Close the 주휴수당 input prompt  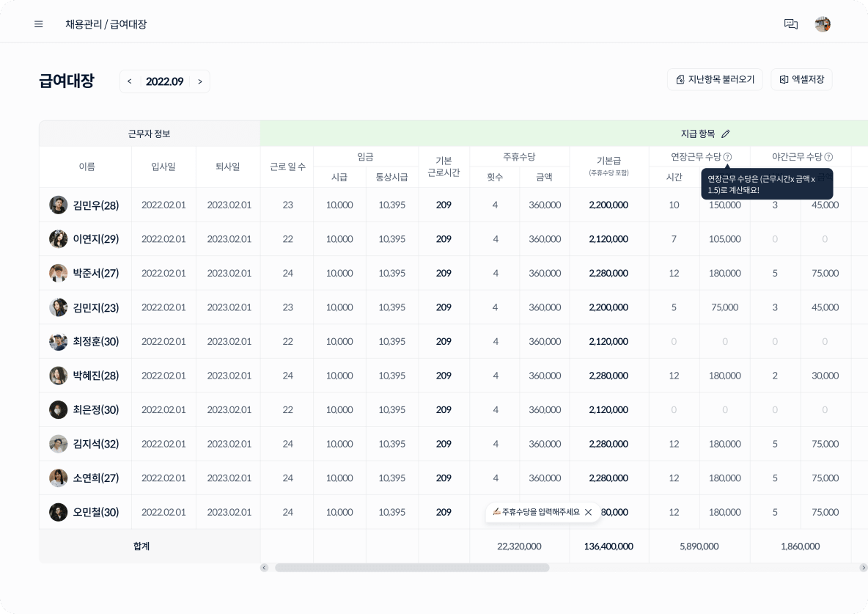(589, 513)
